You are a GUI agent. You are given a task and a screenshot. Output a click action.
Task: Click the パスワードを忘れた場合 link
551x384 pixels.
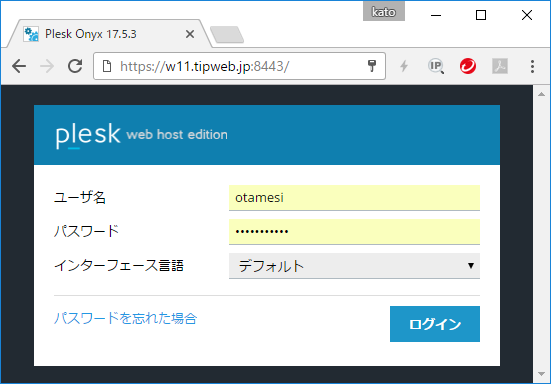click(125, 318)
